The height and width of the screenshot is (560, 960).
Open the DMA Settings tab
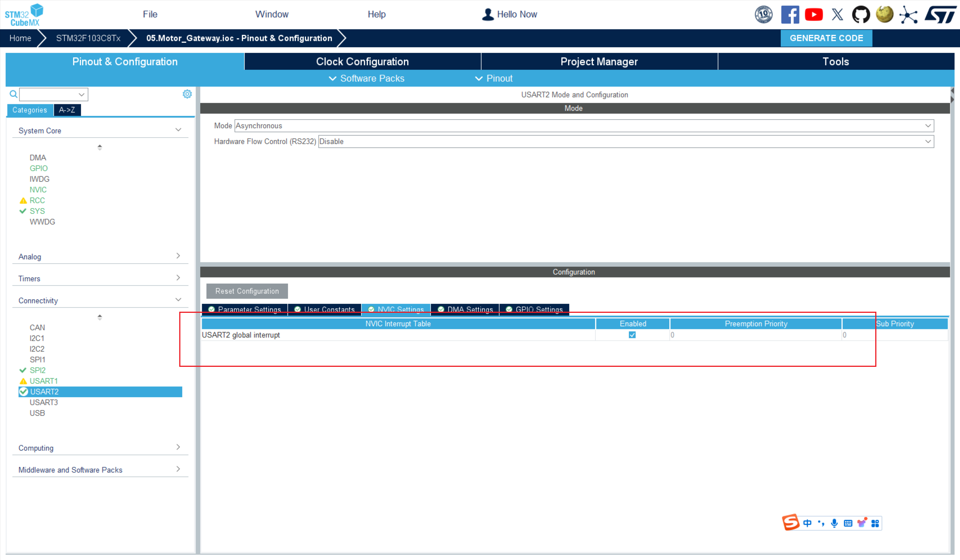click(x=465, y=309)
